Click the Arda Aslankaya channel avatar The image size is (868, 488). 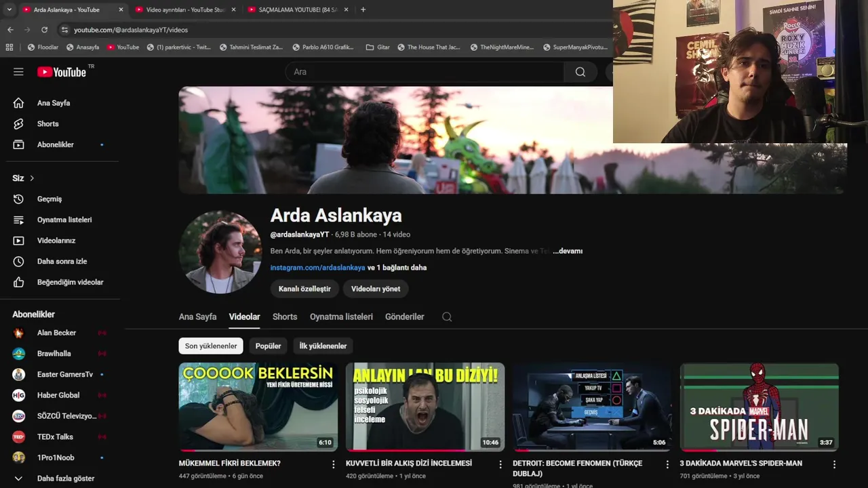[220, 251]
